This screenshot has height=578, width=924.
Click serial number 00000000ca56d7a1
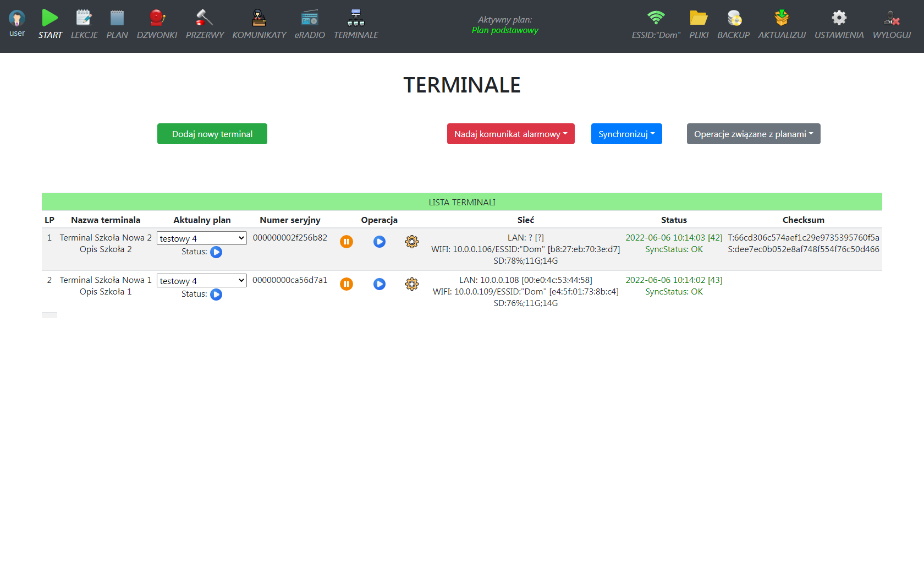point(290,280)
